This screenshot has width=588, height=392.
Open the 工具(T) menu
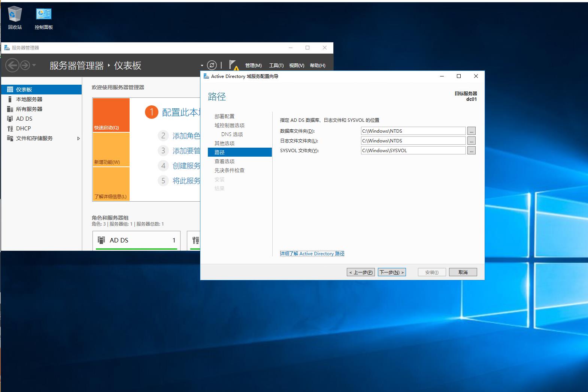tap(276, 66)
